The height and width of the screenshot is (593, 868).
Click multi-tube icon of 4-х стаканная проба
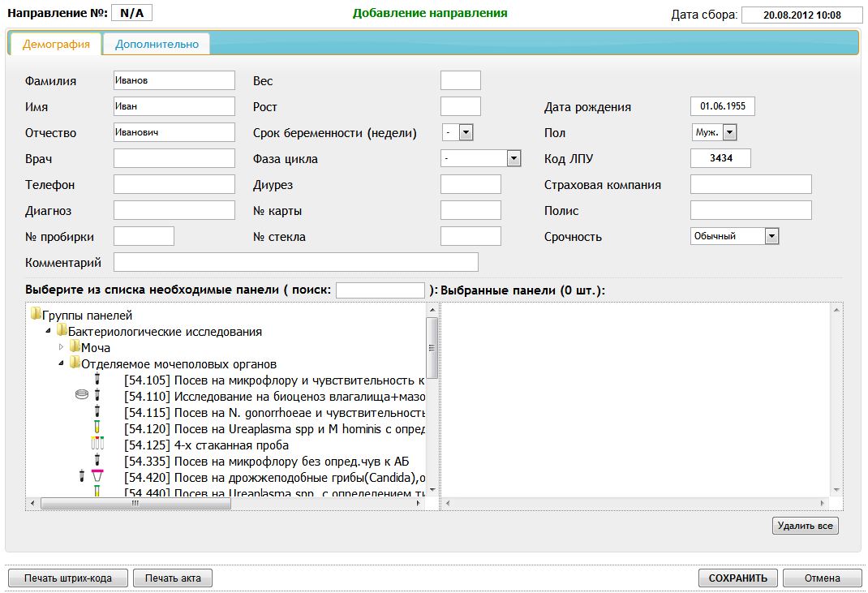click(x=97, y=444)
